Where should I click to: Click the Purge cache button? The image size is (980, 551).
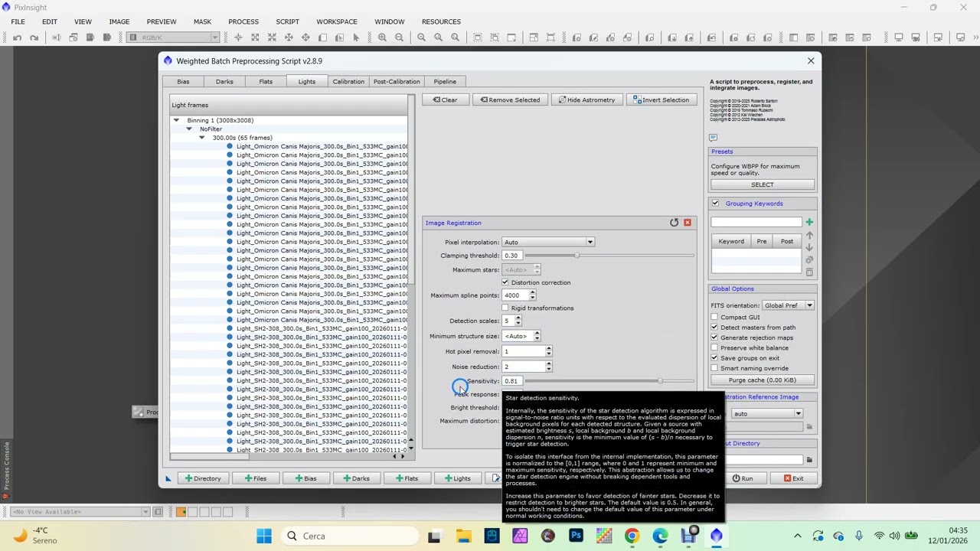[x=762, y=380]
